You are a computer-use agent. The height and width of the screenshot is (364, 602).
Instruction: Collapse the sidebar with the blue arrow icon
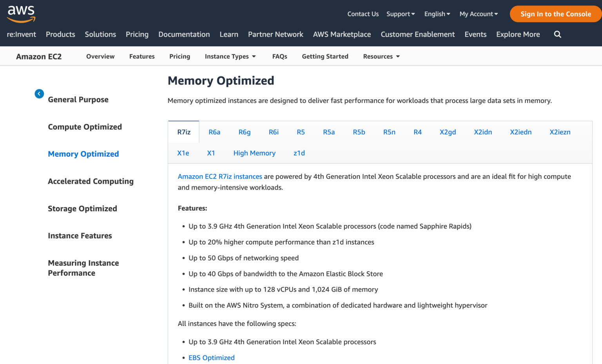39,94
